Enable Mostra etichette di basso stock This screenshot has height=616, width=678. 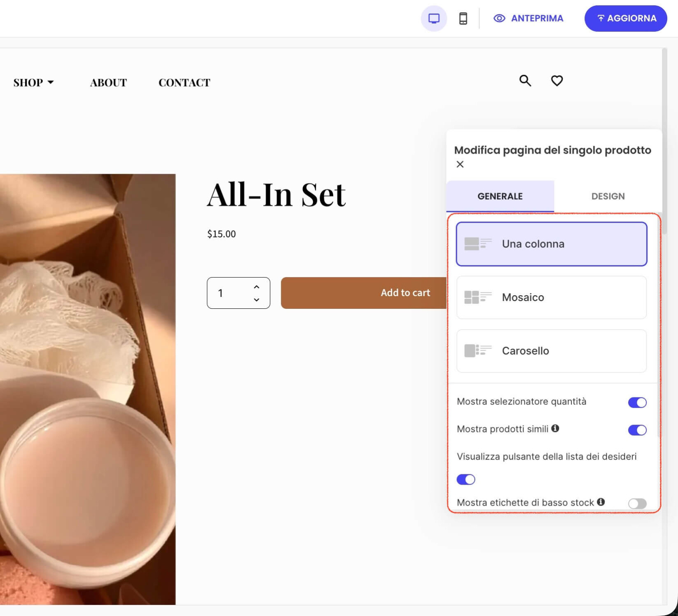point(637,504)
